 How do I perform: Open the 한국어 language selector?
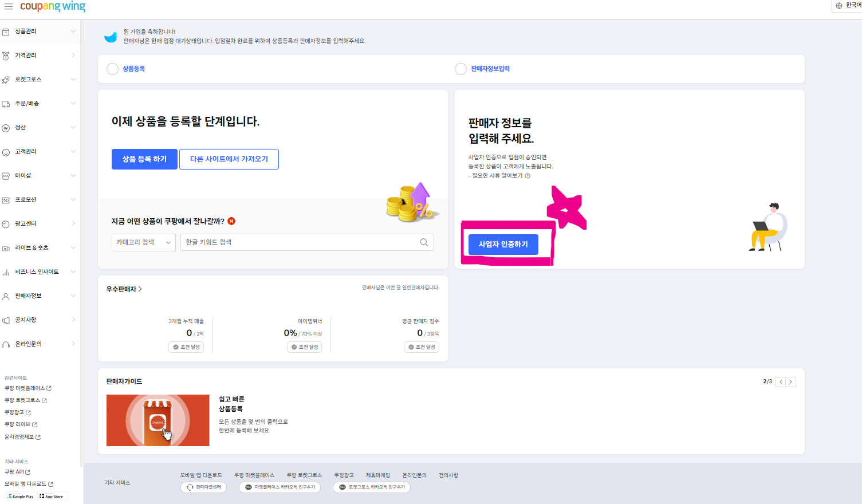coord(848,5)
